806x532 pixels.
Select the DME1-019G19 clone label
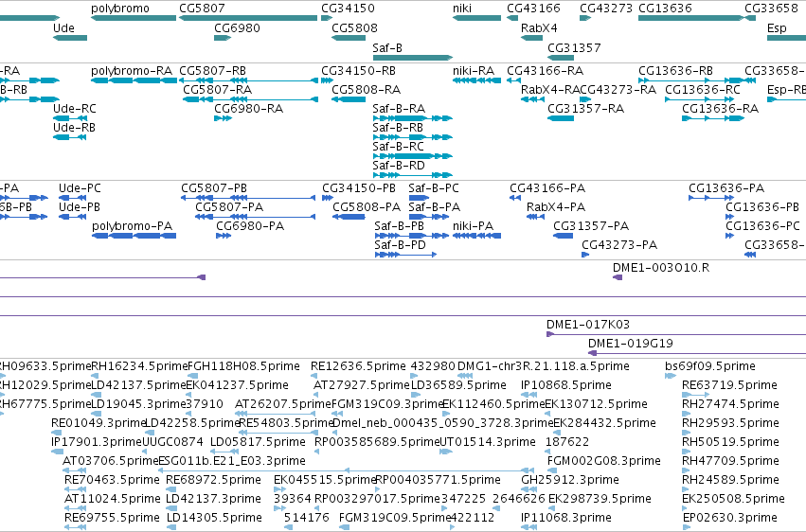(631, 343)
